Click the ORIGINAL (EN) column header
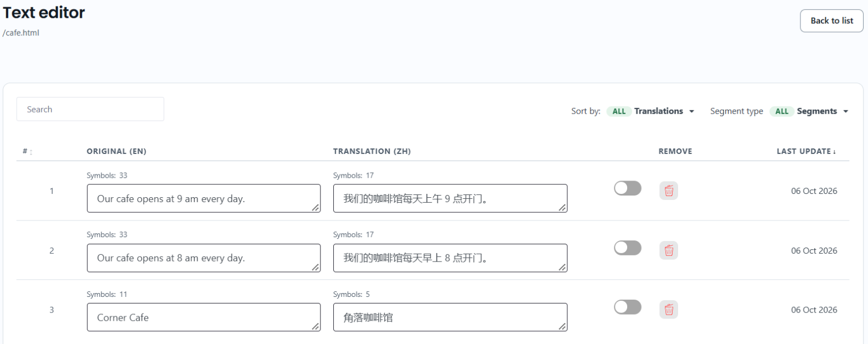Viewport: 868px width, 344px height. (x=116, y=151)
